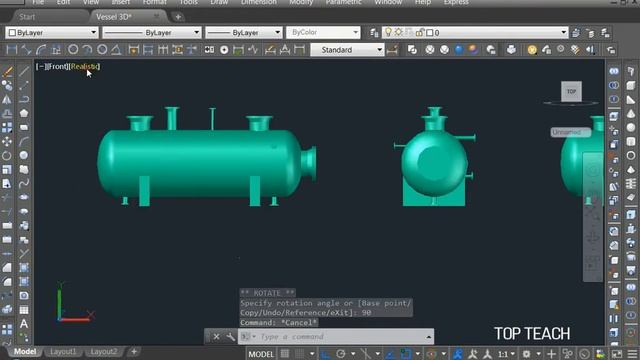Apply the Realistic blue sphere visual style
The image size is (640, 360).
click(459, 50)
